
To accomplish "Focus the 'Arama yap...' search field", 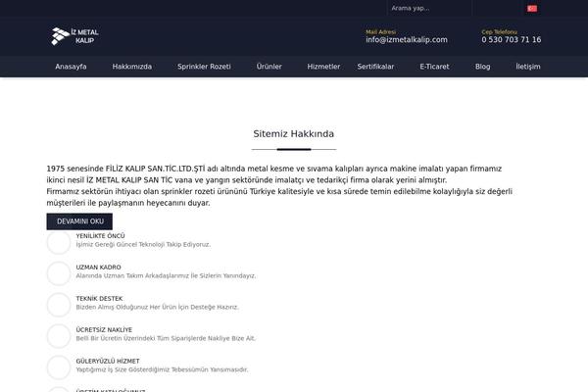I will pos(429,8).
